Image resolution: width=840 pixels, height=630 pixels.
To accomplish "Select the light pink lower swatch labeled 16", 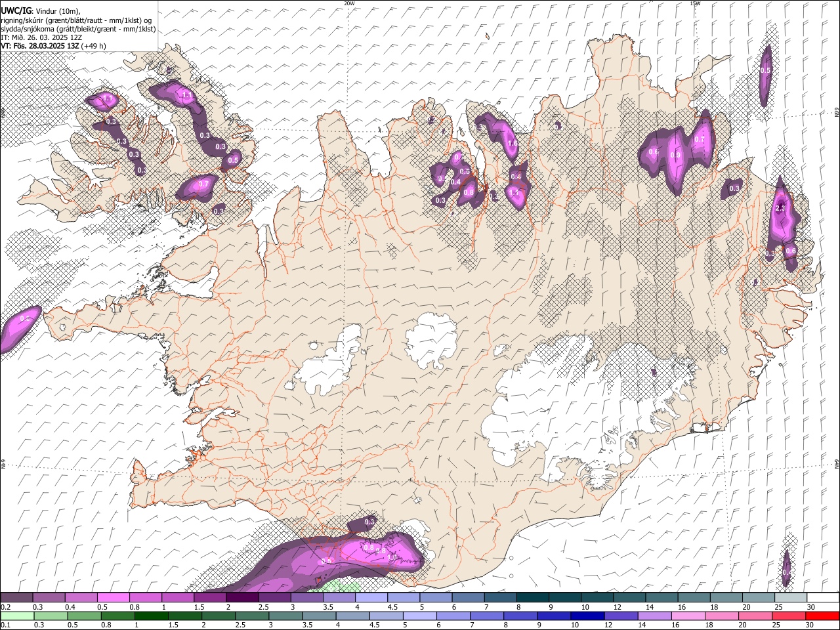I will 688,616.
